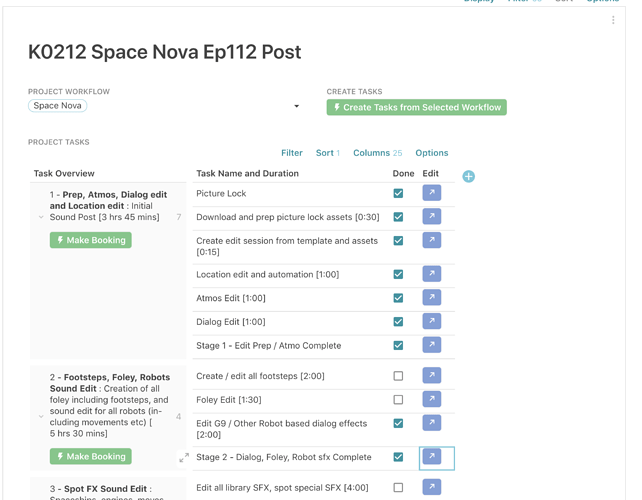Open edit arrow for Dialog Edit
642x500 pixels.
point(432,321)
